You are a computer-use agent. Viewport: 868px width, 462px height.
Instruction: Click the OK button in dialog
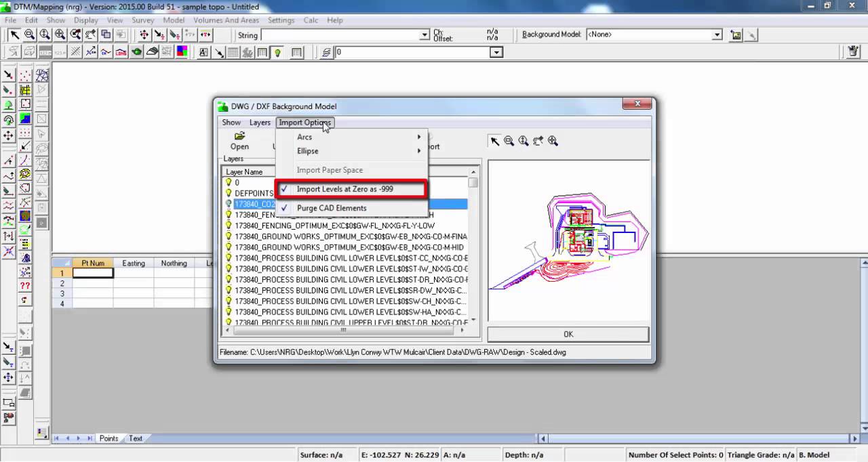click(x=568, y=334)
